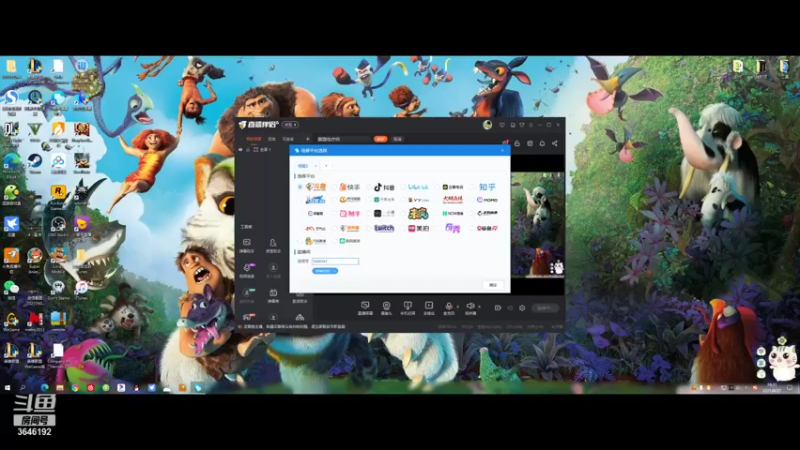
Task: Open Edge from the taskbar
Action: click(44, 388)
